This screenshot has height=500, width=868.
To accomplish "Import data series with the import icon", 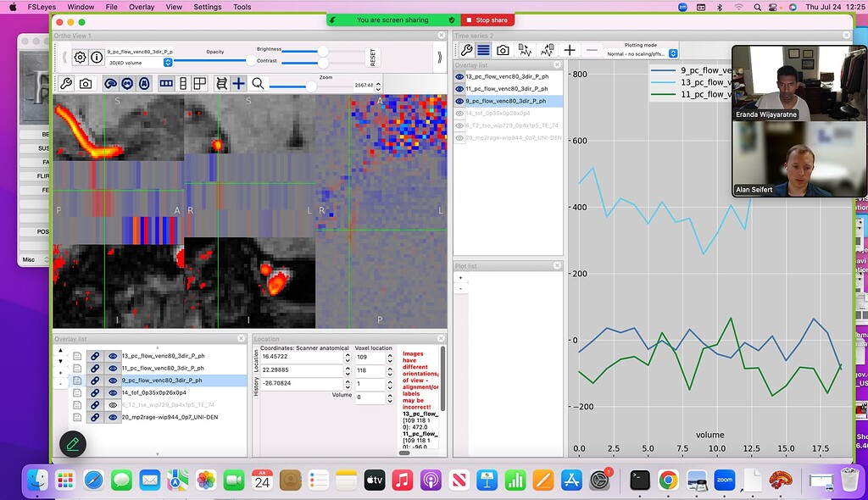I will coord(526,49).
